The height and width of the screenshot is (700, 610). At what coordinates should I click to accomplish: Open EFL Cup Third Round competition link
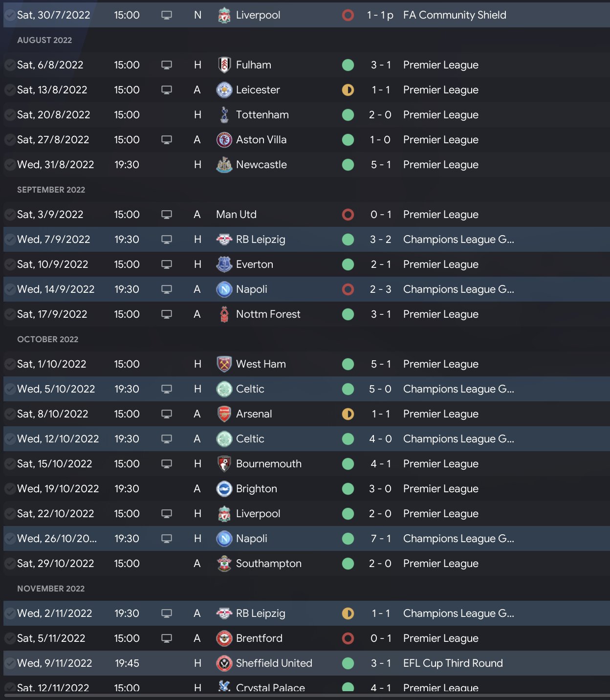pos(453,663)
